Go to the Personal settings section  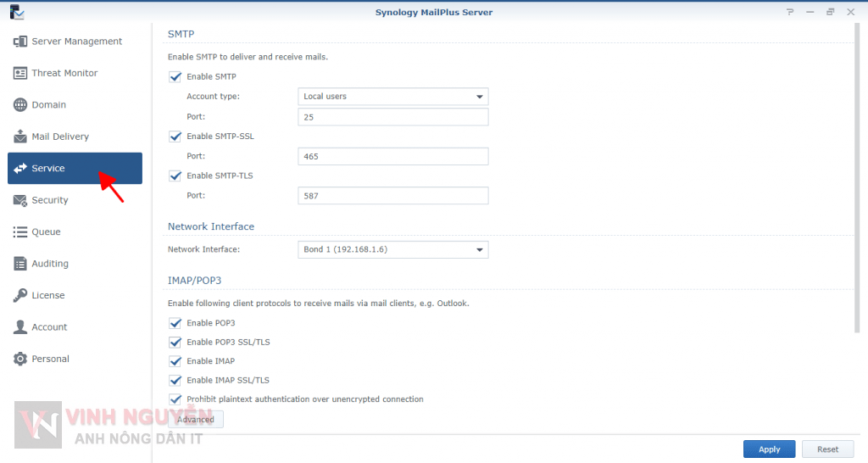[x=50, y=359]
